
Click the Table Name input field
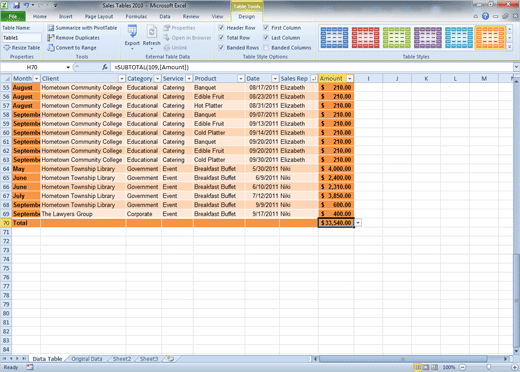[x=22, y=38]
